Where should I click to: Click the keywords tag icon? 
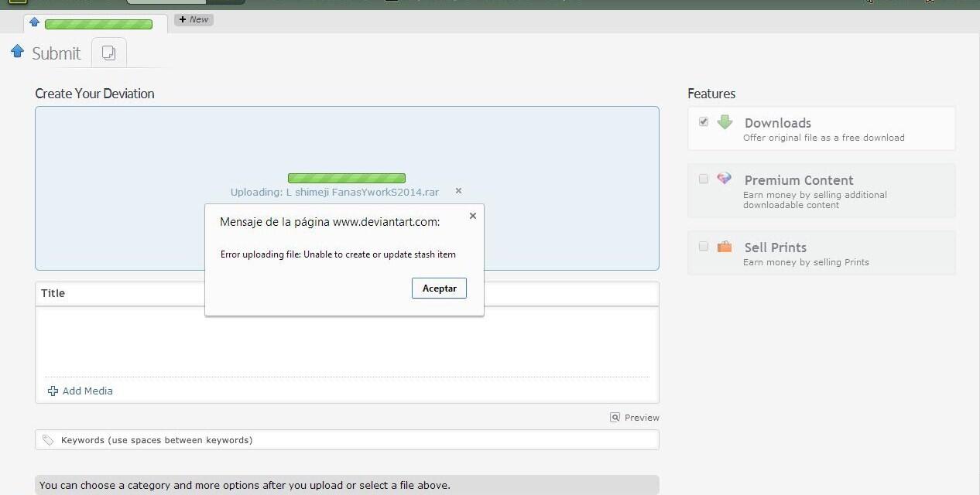click(x=48, y=440)
